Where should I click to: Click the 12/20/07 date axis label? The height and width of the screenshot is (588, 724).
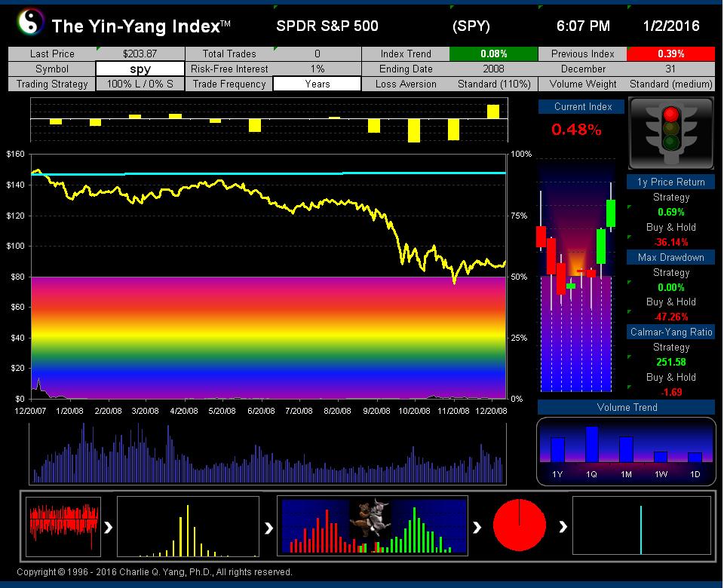coord(30,411)
